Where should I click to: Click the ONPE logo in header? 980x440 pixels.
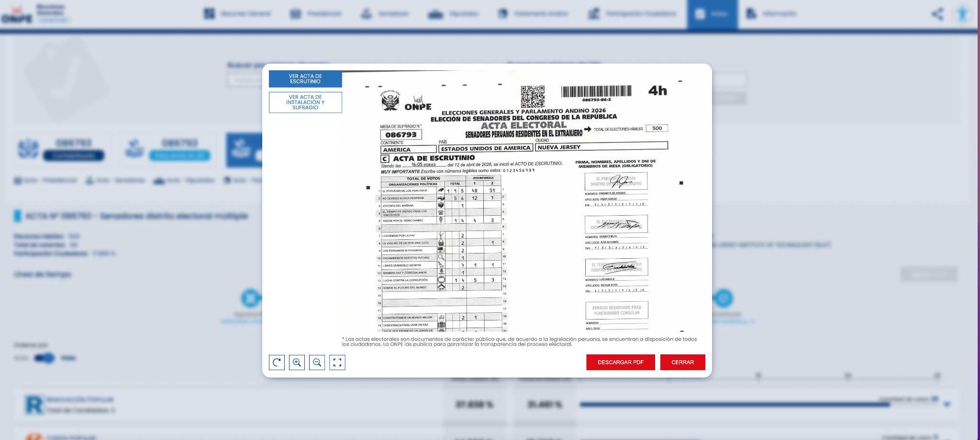pos(17,14)
